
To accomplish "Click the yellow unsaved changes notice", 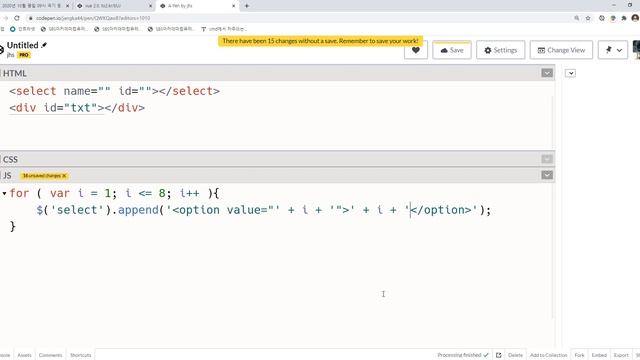I will click(320, 41).
